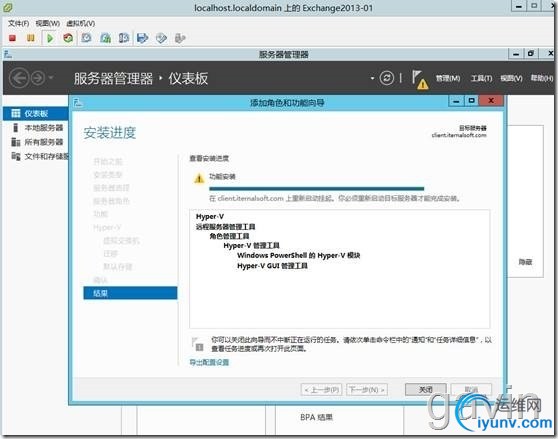The width and height of the screenshot is (558, 439).
Task: Open the 虚拟机(V) menu
Action: [x=80, y=23]
